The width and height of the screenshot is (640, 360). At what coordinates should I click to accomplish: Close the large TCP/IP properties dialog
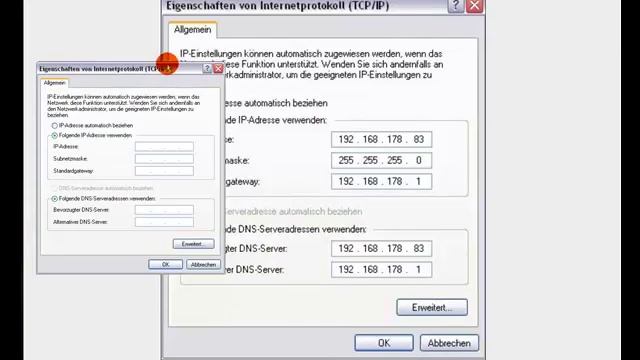(475, 6)
